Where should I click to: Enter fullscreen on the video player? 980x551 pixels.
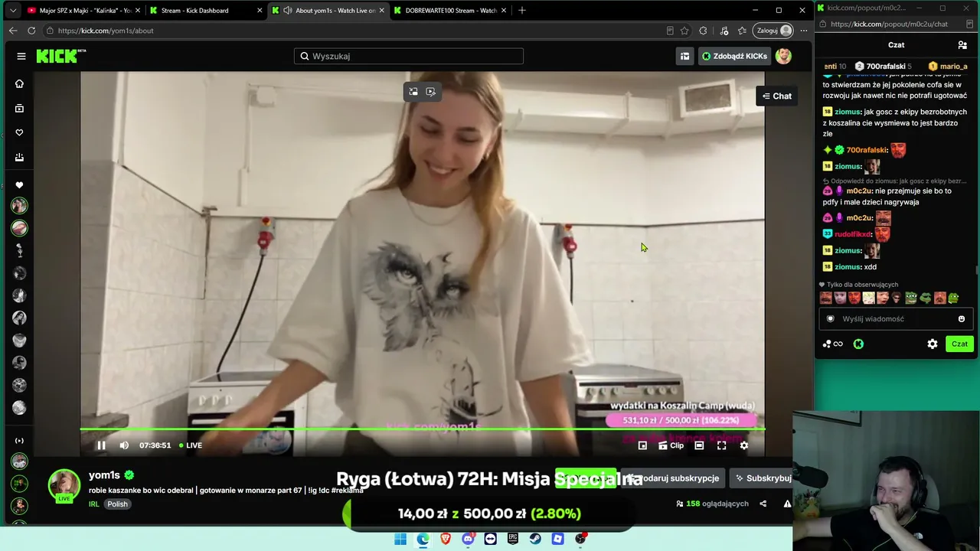(721, 445)
